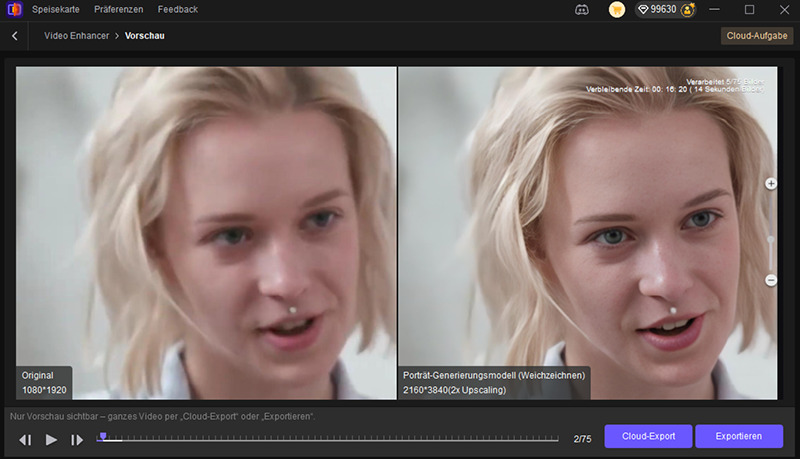Step back one frame

[25, 440]
